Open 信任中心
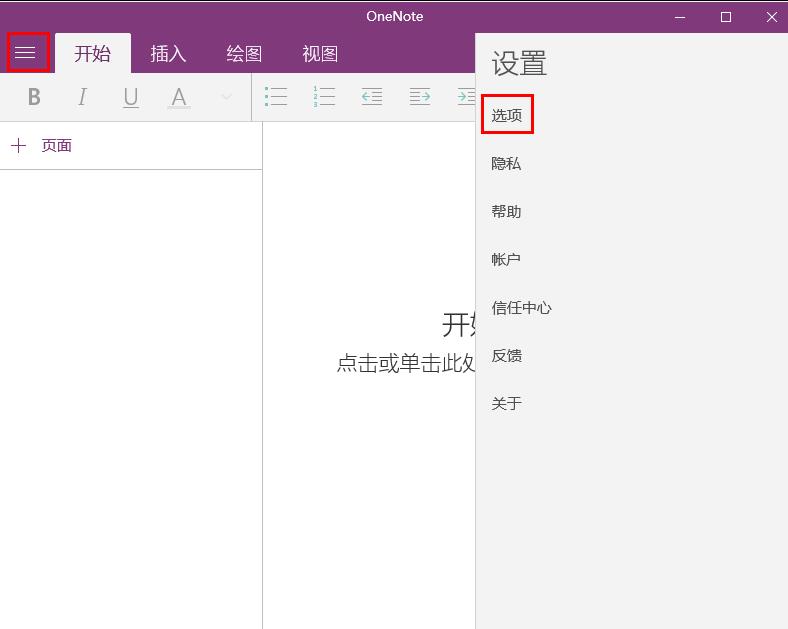Screen dimensions: 788x629 522,307
